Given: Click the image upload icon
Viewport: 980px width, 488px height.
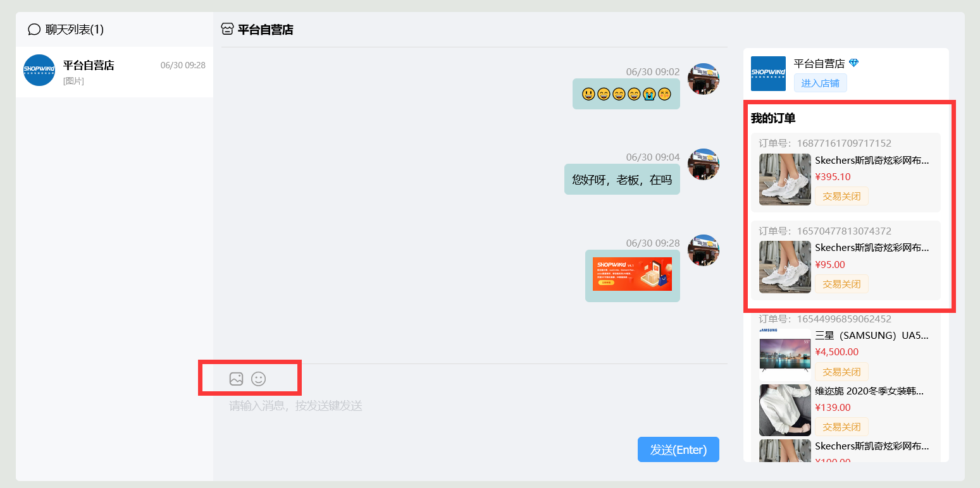Looking at the screenshot, I should [236, 379].
